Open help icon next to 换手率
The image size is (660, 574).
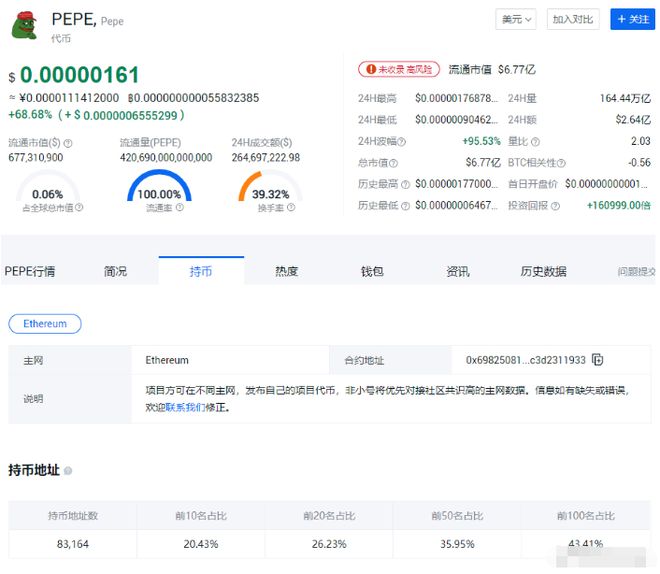coord(291,207)
